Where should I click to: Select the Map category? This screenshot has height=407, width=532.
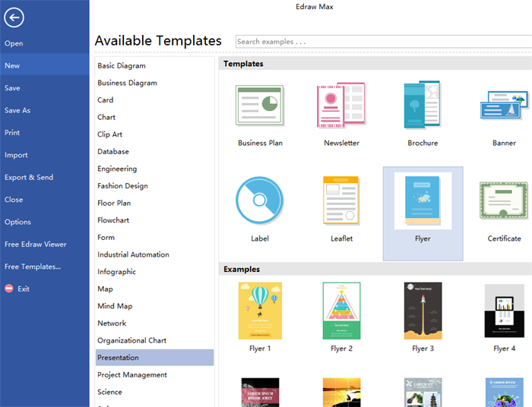point(155,289)
